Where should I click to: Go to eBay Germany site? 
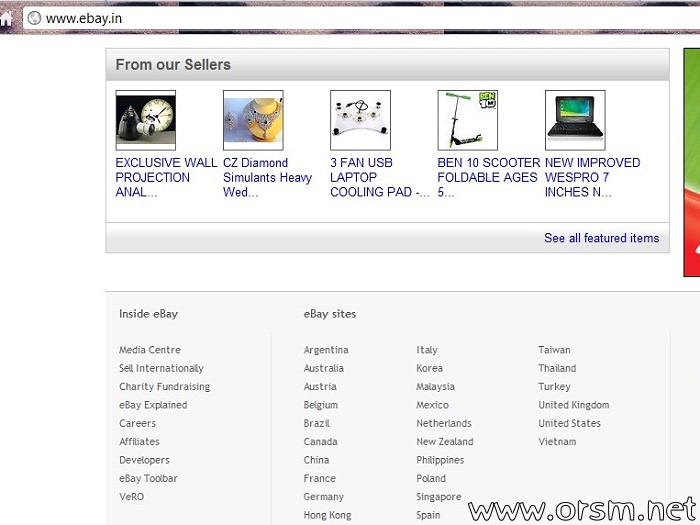324,496
